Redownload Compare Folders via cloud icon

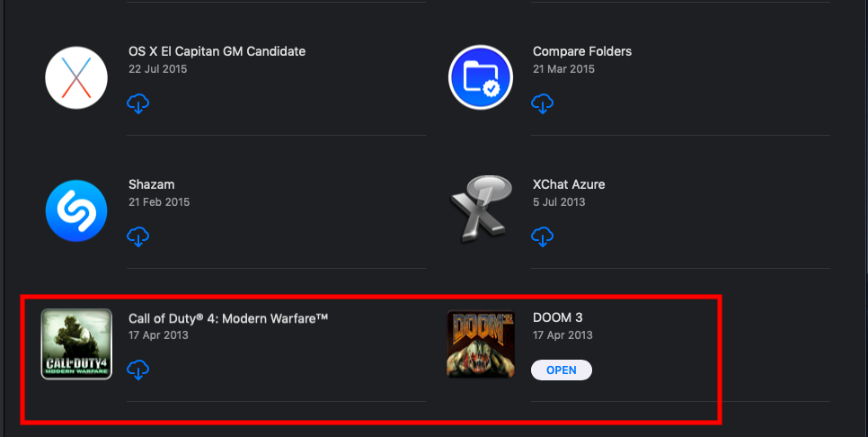(x=542, y=103)
